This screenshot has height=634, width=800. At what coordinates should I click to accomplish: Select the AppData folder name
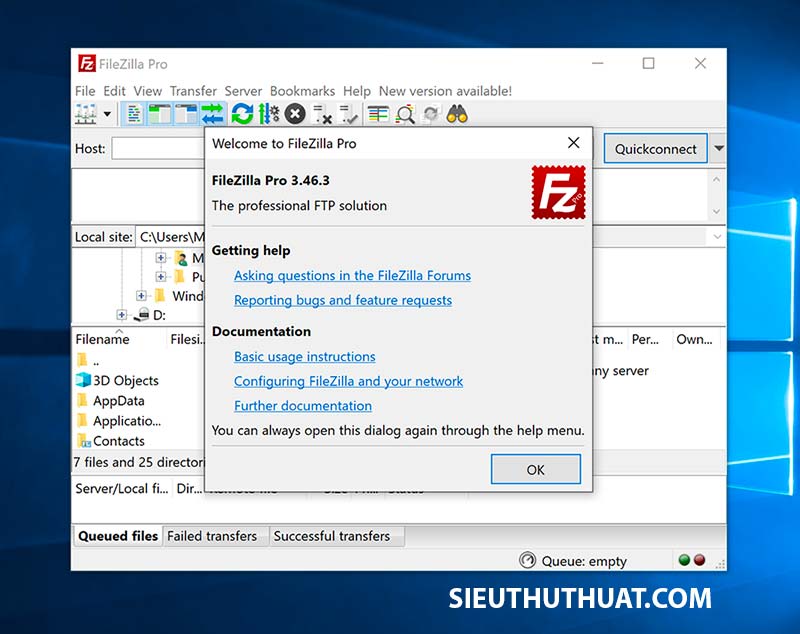(x=118, y=401)
